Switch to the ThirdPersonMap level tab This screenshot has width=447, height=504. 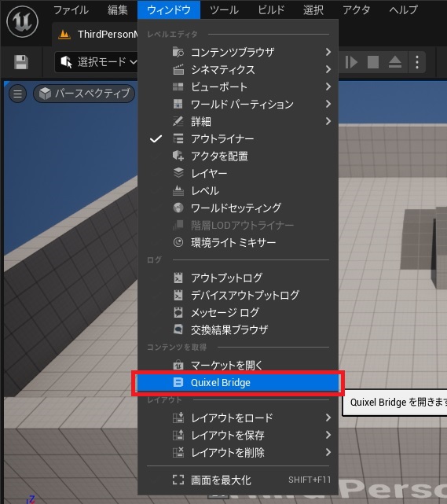pyautogui.click(x=97, y=34)
